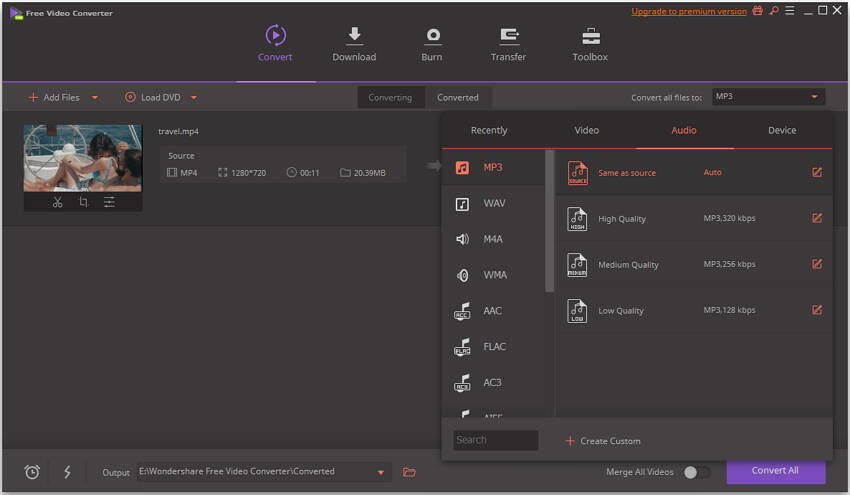Screen dimensions: 850x495
Task: Switch to the Device tab
Action: click(x=782, y=130)
